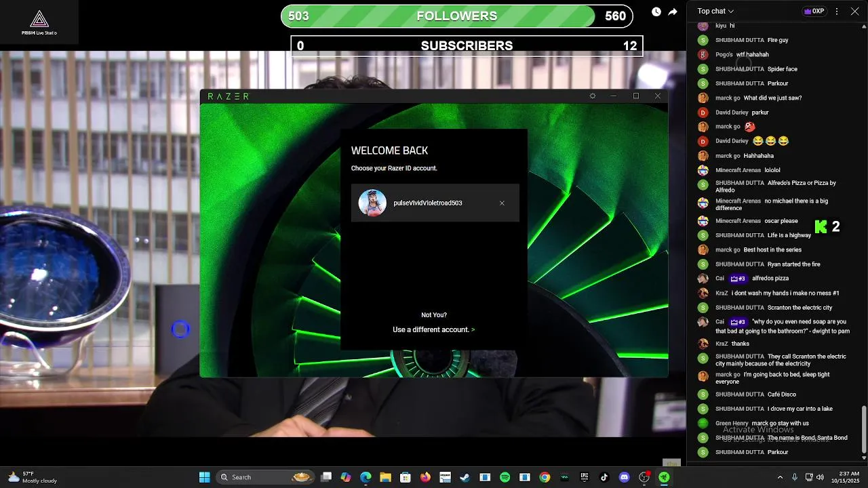Image resolution: width=868 pixels, height=488 pixels.
Task: Open Razer app taskbar icon
Action: click(x=664, y=477)
